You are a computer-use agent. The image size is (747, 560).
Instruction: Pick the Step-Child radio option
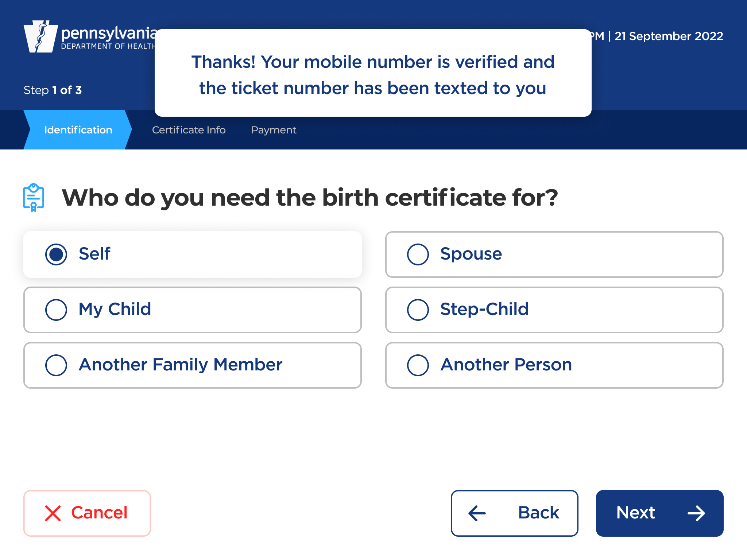point(418,310)
